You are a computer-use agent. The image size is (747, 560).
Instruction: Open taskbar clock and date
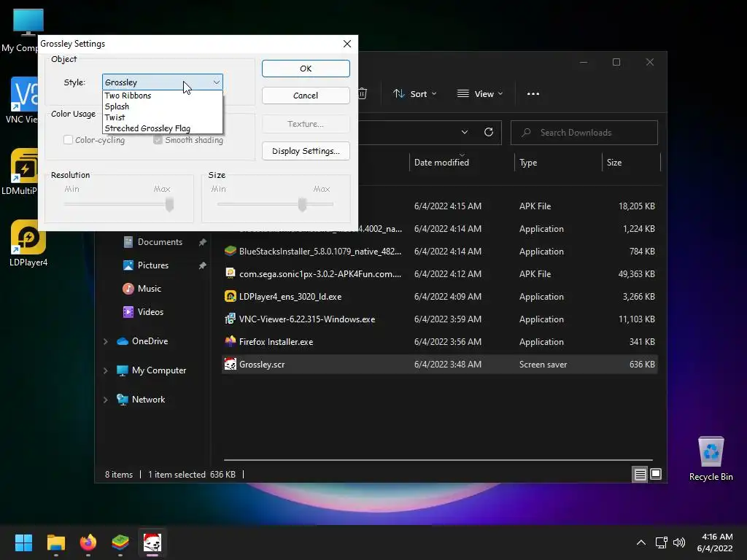click(x=715, y=542)
